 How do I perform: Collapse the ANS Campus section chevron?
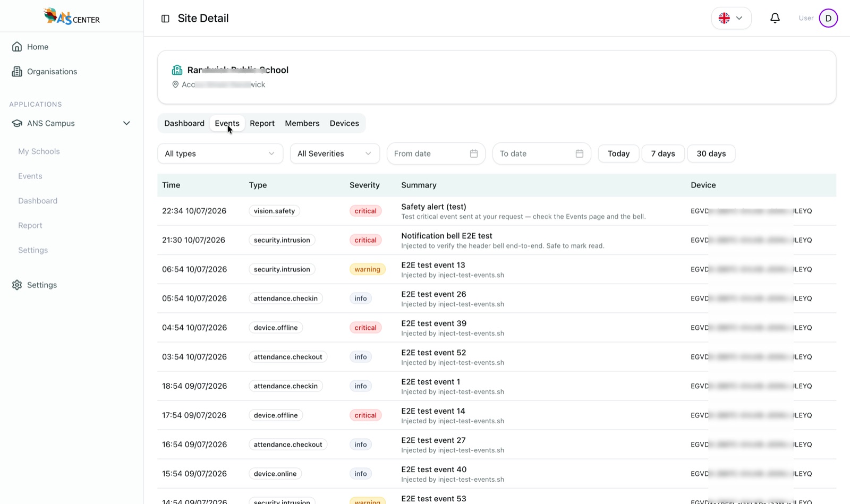click(x=126, y=123)
